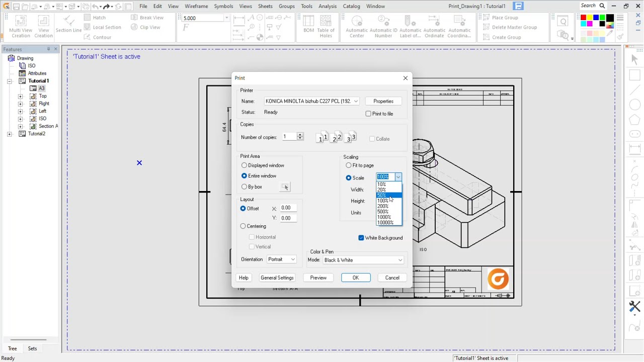Click the Delete Master Group icon

(x=486, y=27)
